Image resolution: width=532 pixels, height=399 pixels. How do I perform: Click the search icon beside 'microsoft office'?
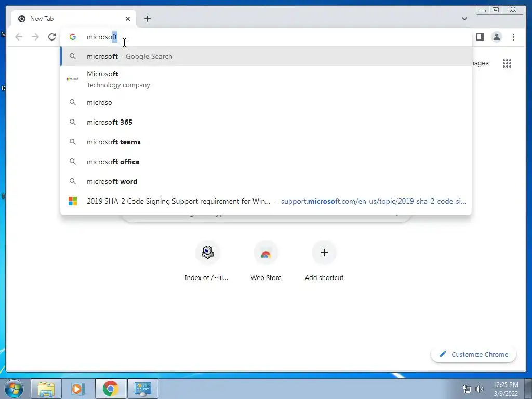(x=73, y=162)
